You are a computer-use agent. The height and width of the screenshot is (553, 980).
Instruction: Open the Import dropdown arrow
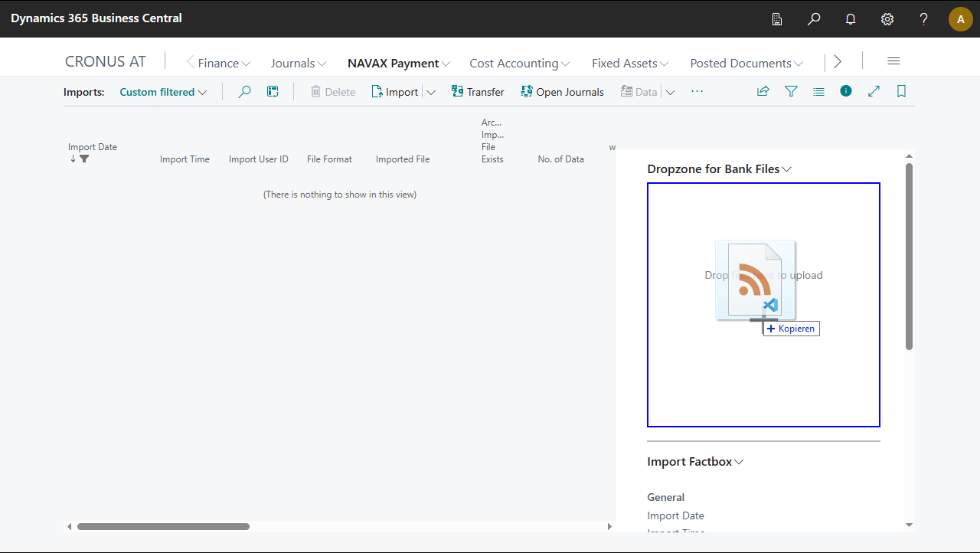tap(431, 92)
